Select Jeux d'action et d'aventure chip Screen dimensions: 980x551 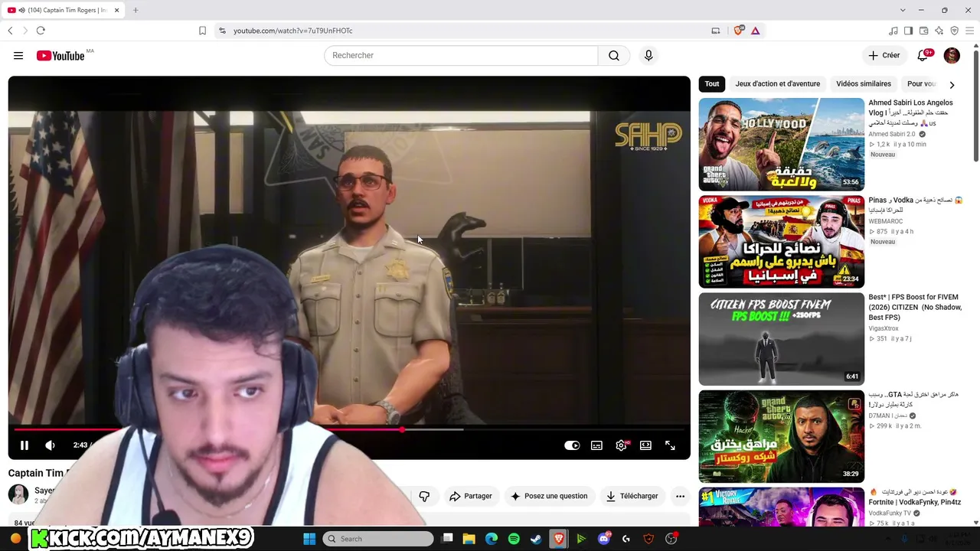click(777, 84)
